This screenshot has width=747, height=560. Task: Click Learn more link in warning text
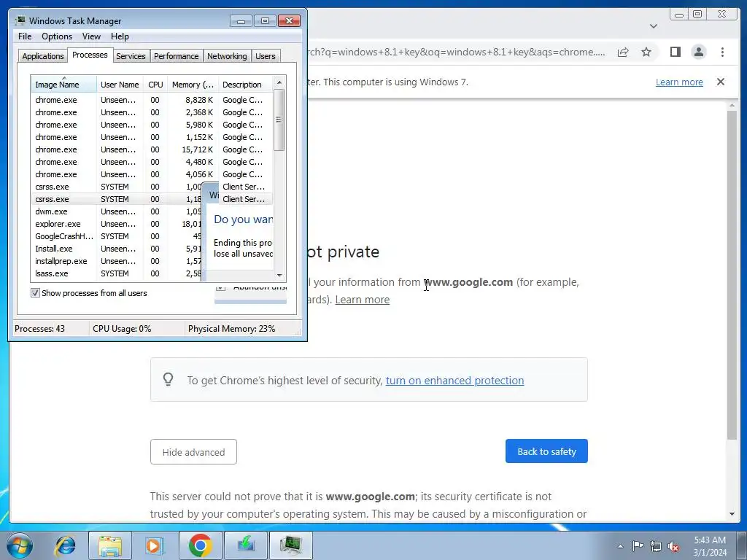click(x=362, y=300)
